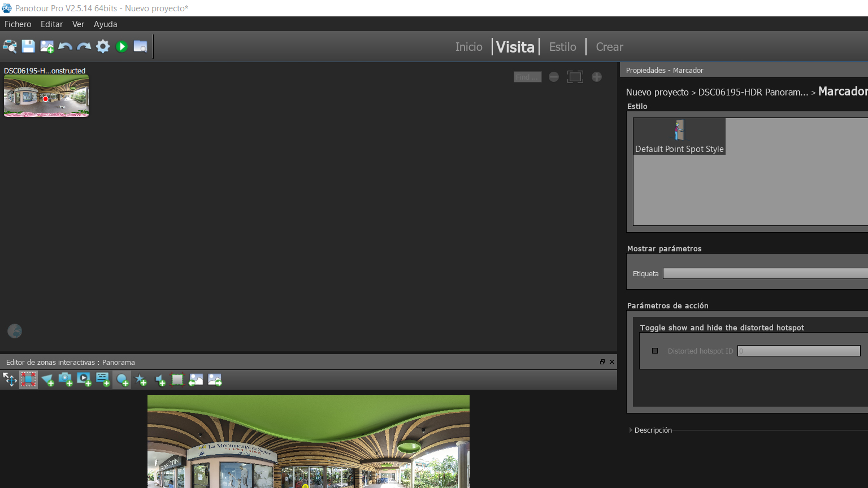Open the Fichero menu
Image resolution: width=868 pixels, height=488 pixels.
tap(18, 24)
